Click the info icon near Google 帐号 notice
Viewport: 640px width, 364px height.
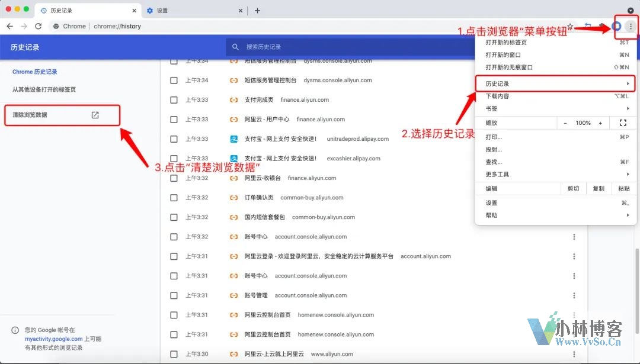(15, 330)
